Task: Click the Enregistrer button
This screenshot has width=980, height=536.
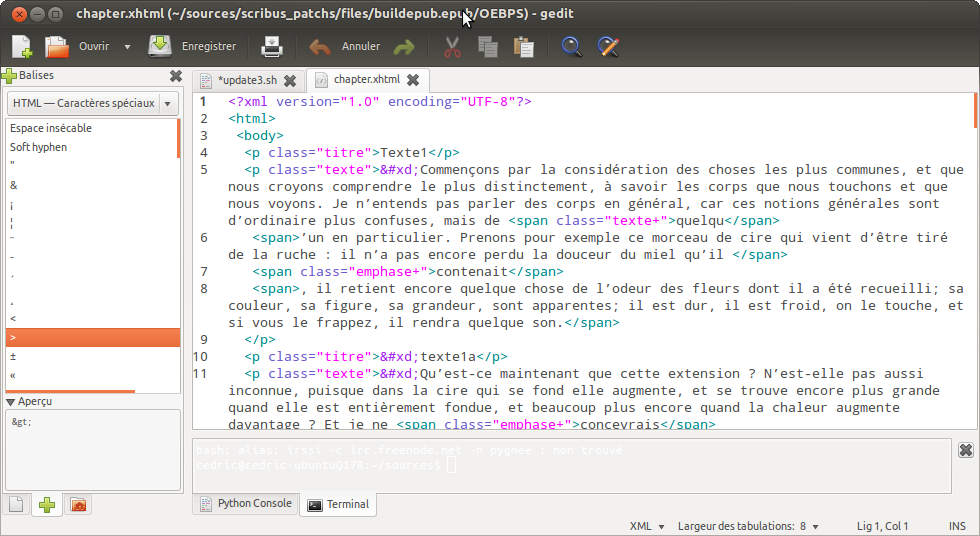Action: [192, 47]
